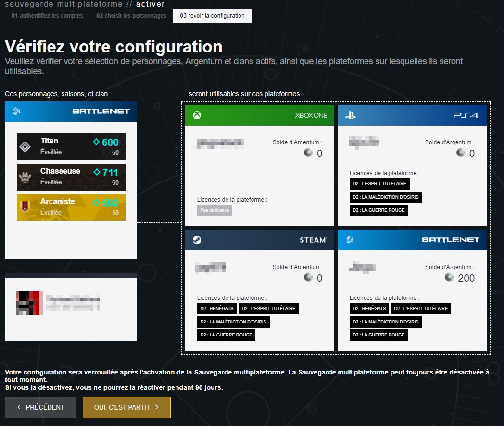Viewport: 504px width, 426px height.
Task: Click BATTLENET wordmark in platform panel
Action: pos(450,240)
